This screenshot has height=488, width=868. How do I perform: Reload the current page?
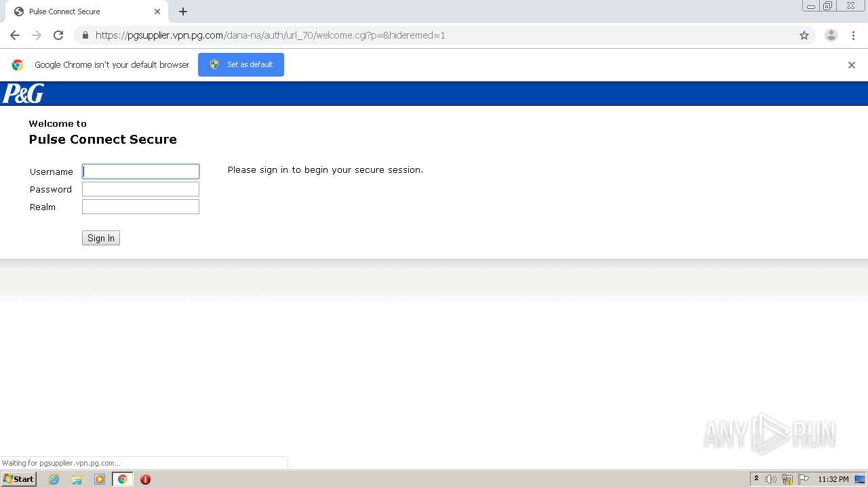[x=58, y=35]
